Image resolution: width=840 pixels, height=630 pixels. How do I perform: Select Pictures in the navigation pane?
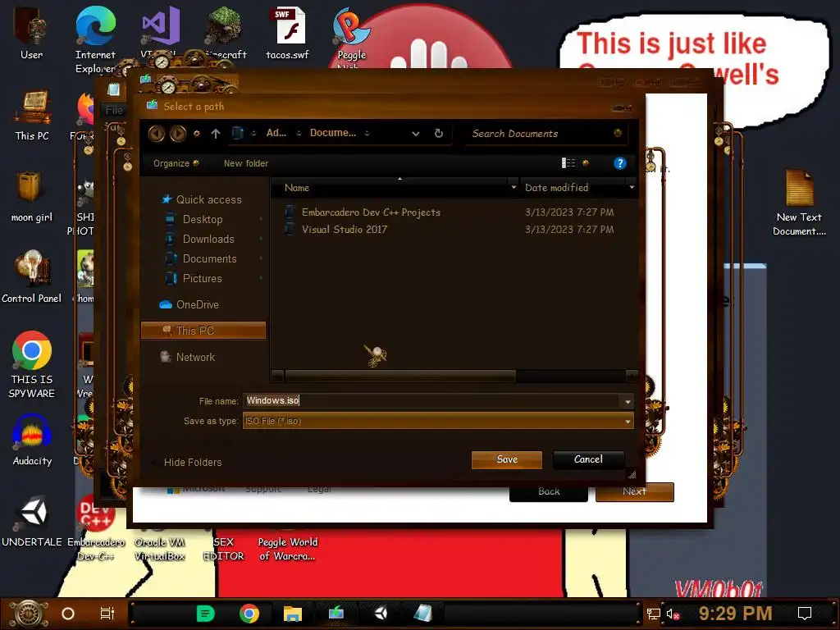194,279
